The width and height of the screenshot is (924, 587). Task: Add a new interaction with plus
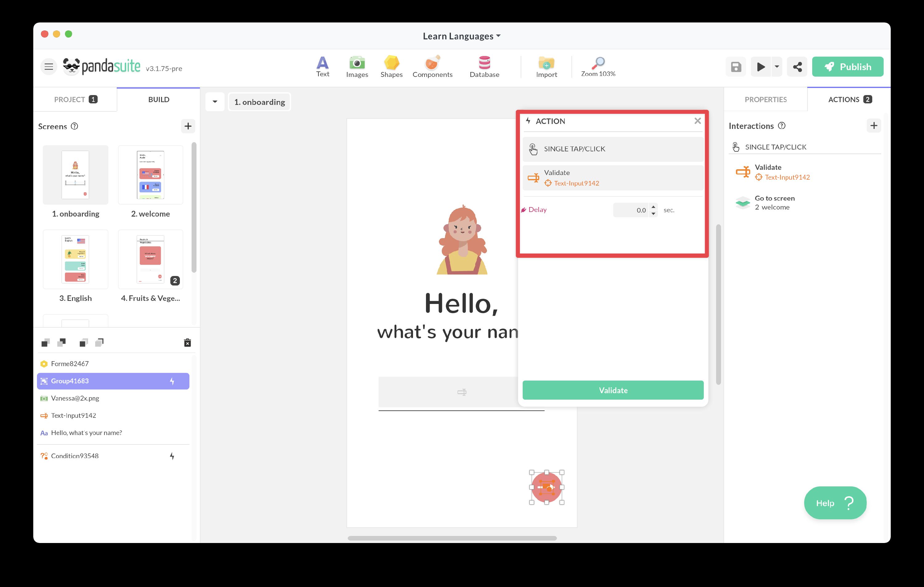point(873,126)
